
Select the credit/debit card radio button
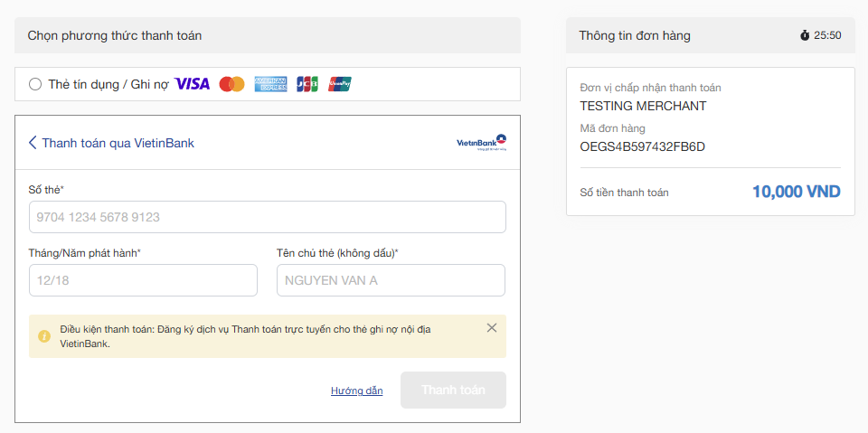(35, 84)
